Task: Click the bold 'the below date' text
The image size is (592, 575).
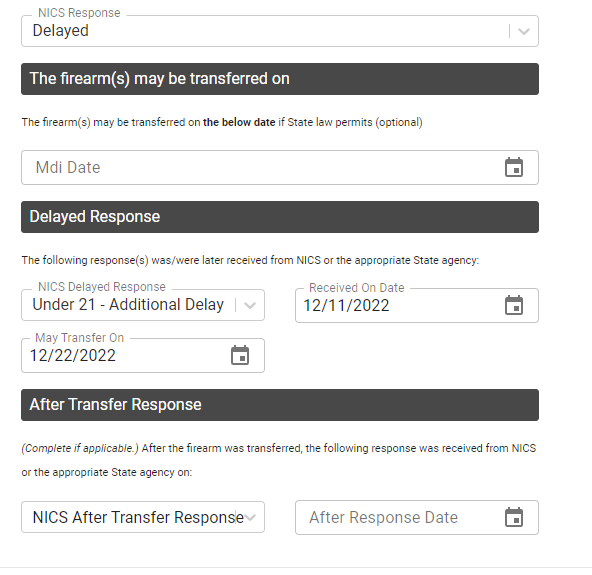Action: [239, 122]
